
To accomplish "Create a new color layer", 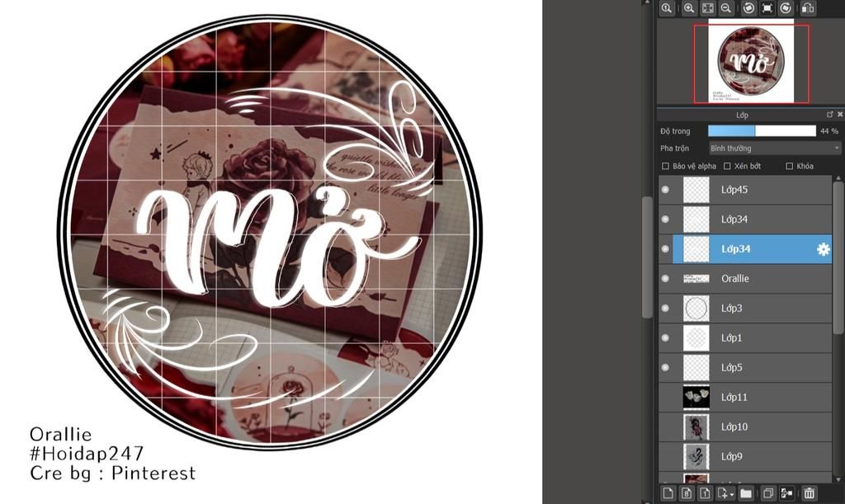I will (668, 492).
